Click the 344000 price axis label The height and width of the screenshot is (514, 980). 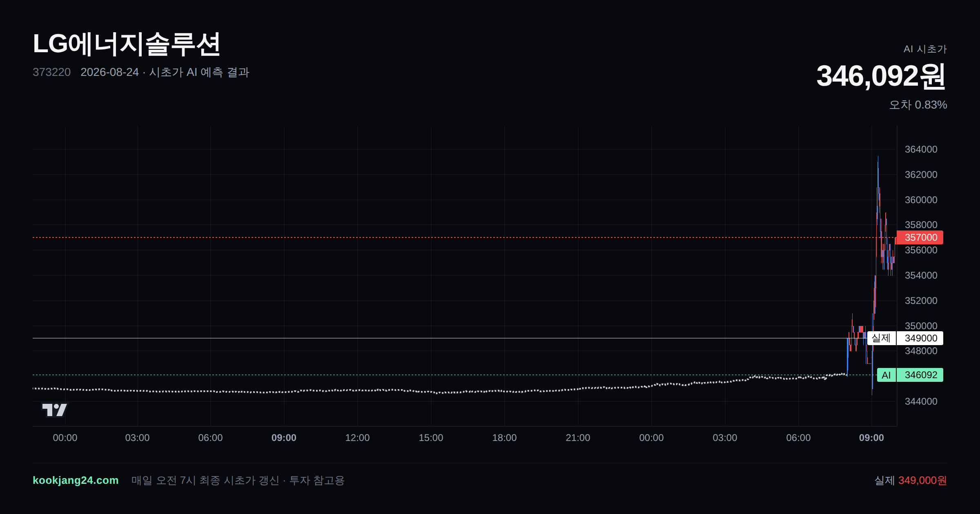tap(921, 401)
